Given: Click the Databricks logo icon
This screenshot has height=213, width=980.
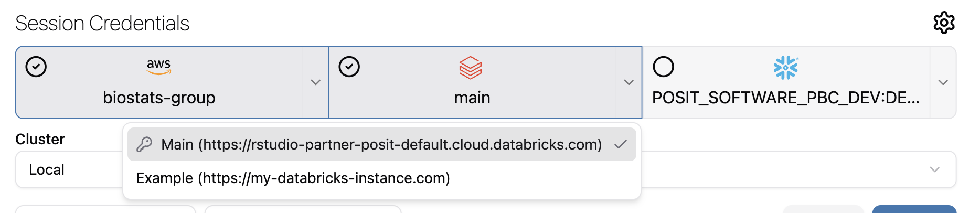Looking at the screenshot, I should point(471,68).
